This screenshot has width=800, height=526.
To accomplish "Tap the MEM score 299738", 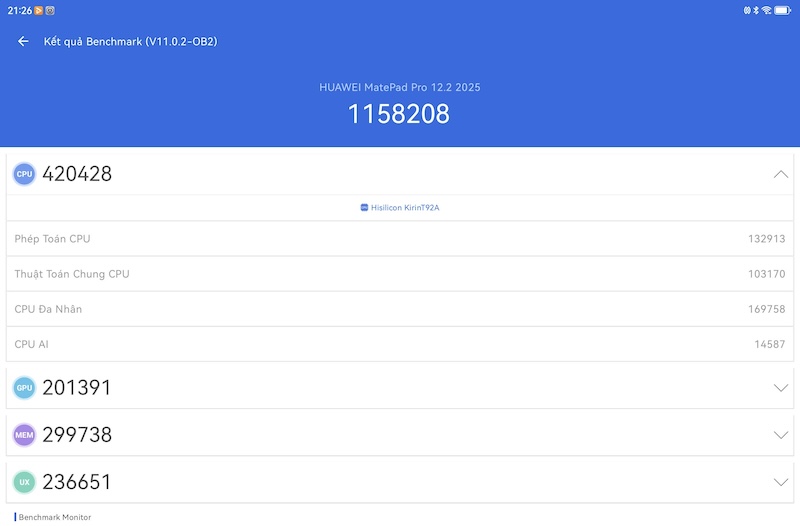I will point(77,435).
